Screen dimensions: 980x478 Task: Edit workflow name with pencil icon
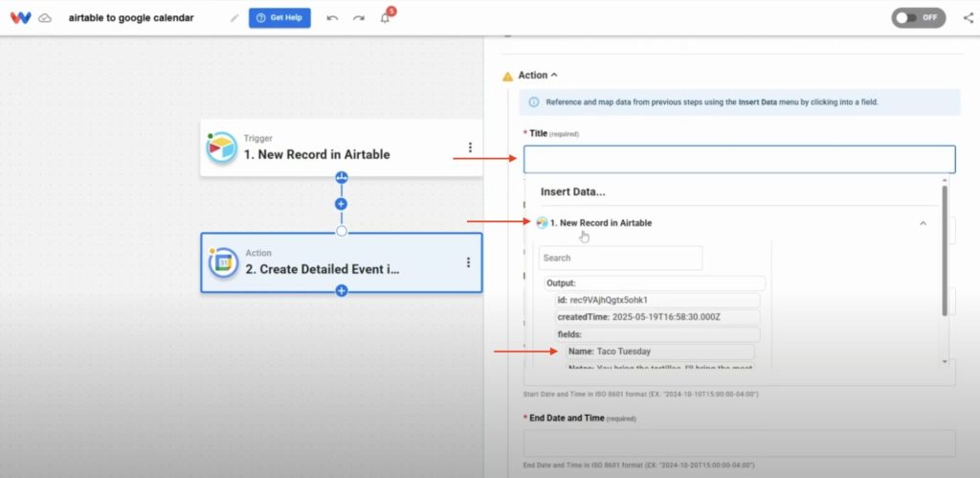[x=234, y=18]
